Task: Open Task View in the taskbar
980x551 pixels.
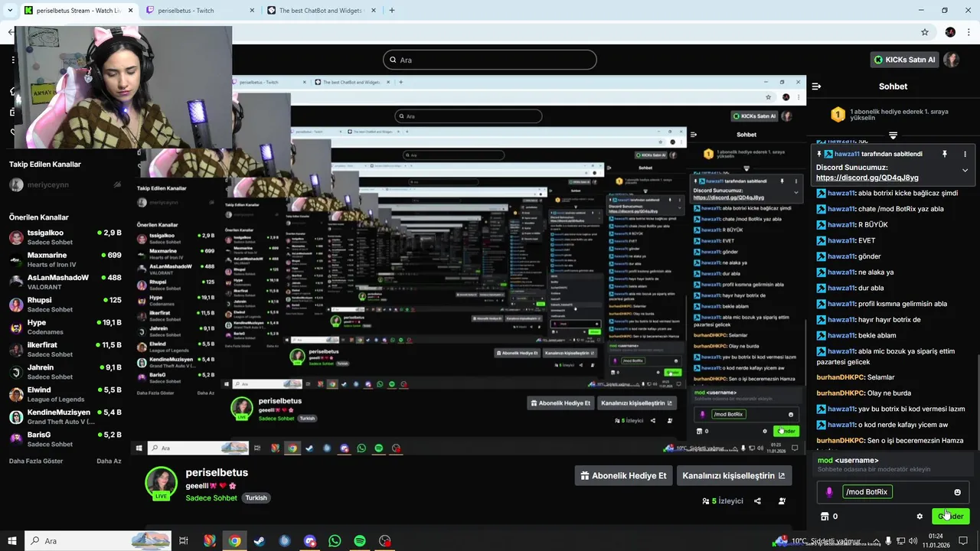Action: coord(184,541)
